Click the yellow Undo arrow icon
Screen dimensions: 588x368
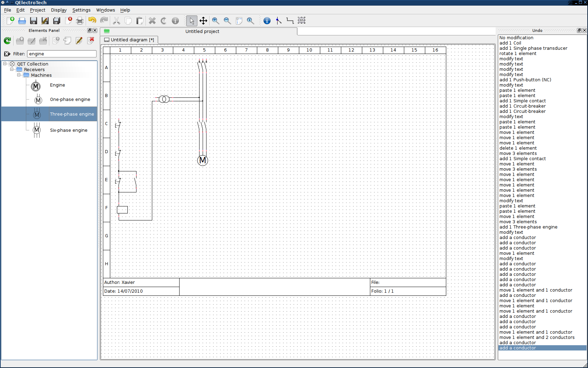92,21
